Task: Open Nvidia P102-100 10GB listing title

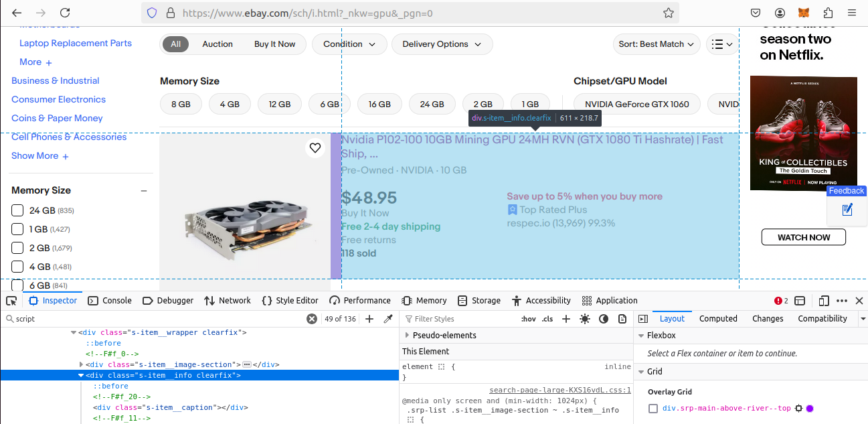Action: click(x=532, y=147)
